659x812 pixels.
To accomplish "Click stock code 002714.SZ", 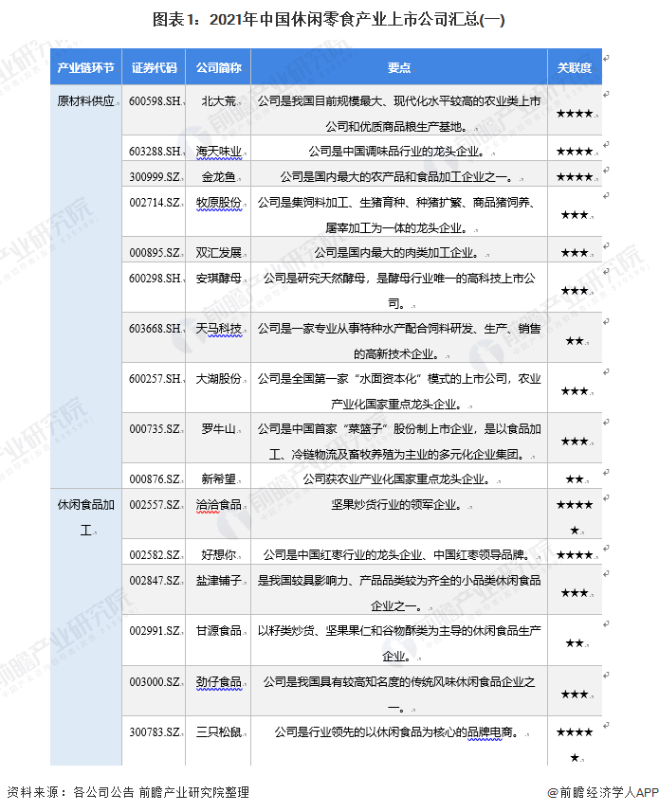I will tap(155, 202).
